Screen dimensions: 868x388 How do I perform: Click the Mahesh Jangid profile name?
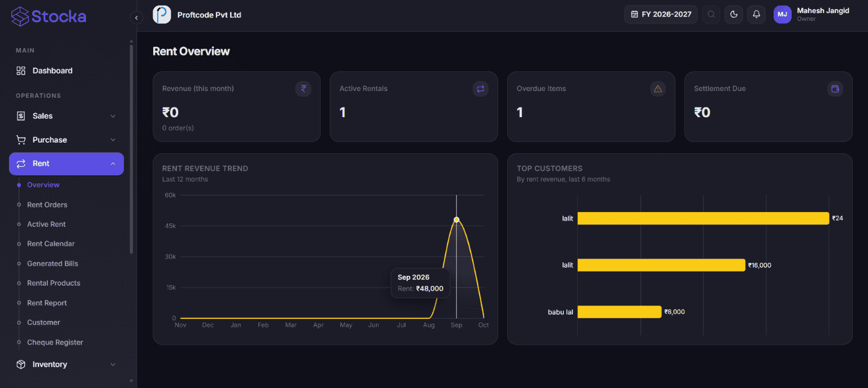tap(823, 11)
